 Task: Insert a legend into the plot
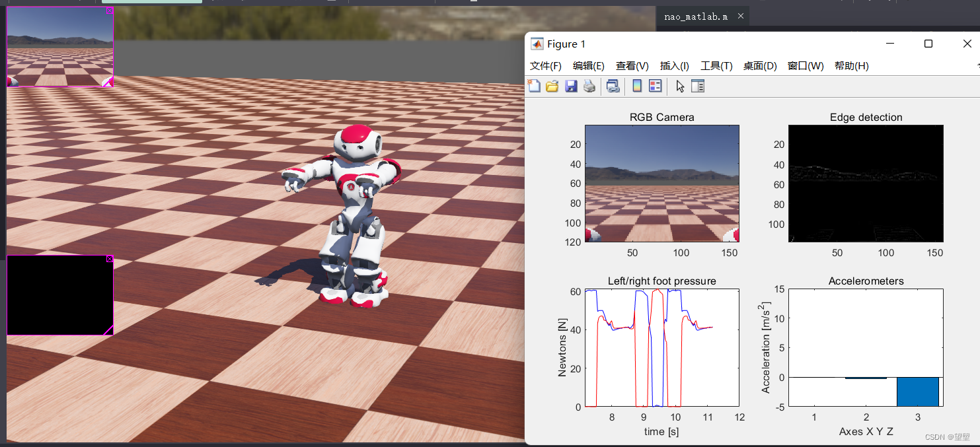point(655,86)
